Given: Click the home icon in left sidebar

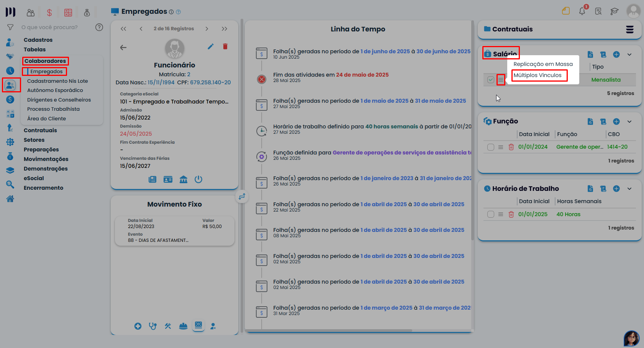Looking at the screenshot, I should (x=10, y=199).
